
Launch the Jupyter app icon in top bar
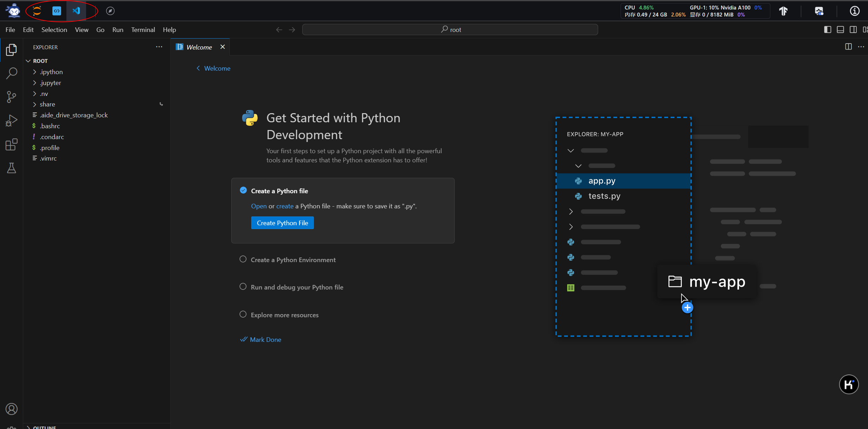37,11
